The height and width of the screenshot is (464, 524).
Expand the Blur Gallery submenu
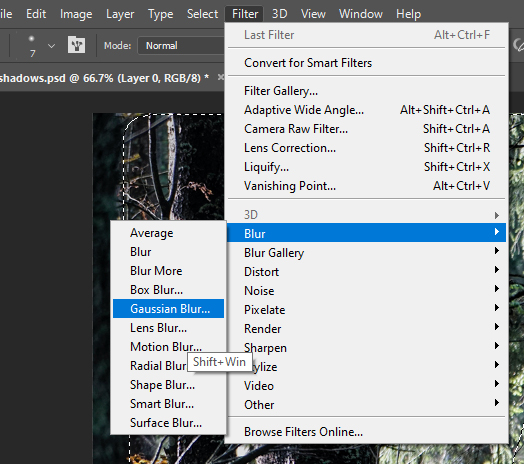(x=367, y=253)
